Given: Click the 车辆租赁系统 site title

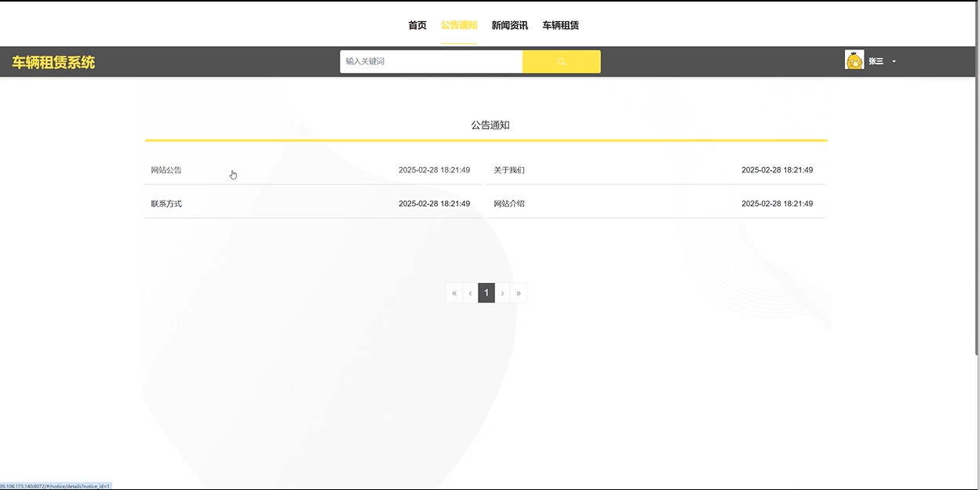Looking at the screenshot, I should pos(53,62).
